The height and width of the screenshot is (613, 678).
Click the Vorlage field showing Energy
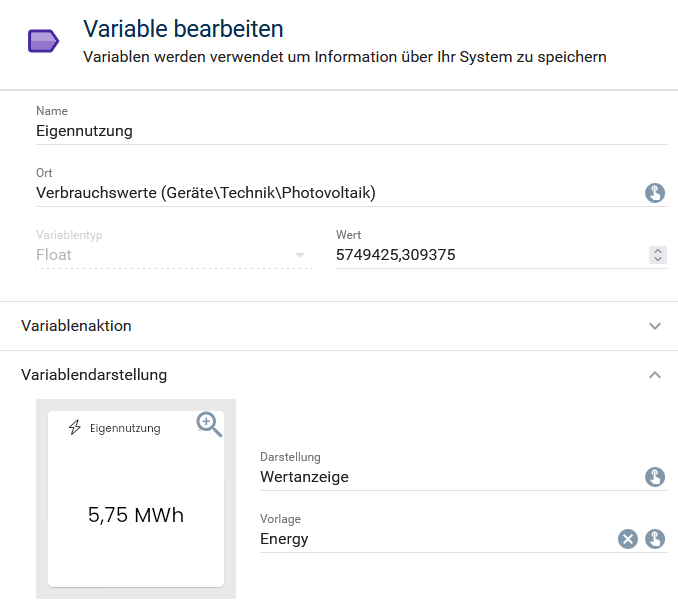430,539
